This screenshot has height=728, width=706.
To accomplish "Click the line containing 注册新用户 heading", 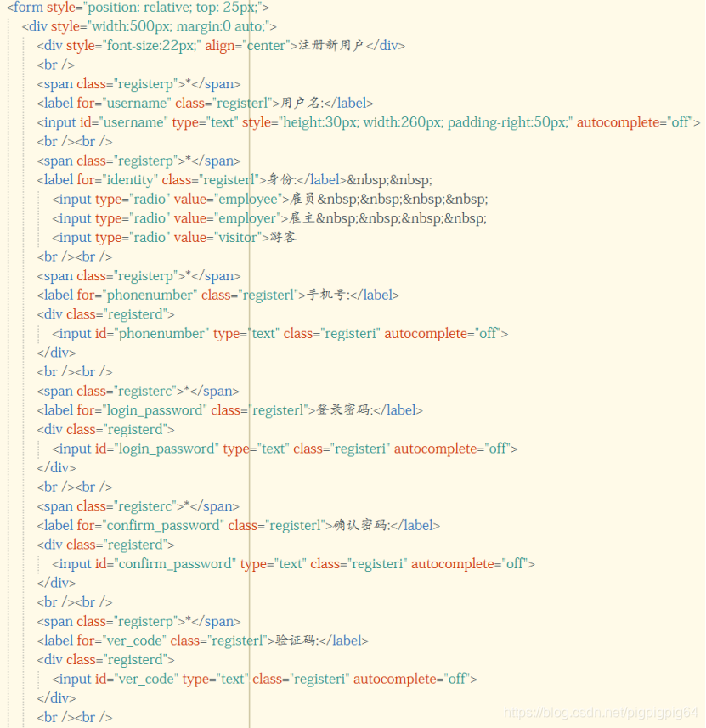I will coord(221,46).
